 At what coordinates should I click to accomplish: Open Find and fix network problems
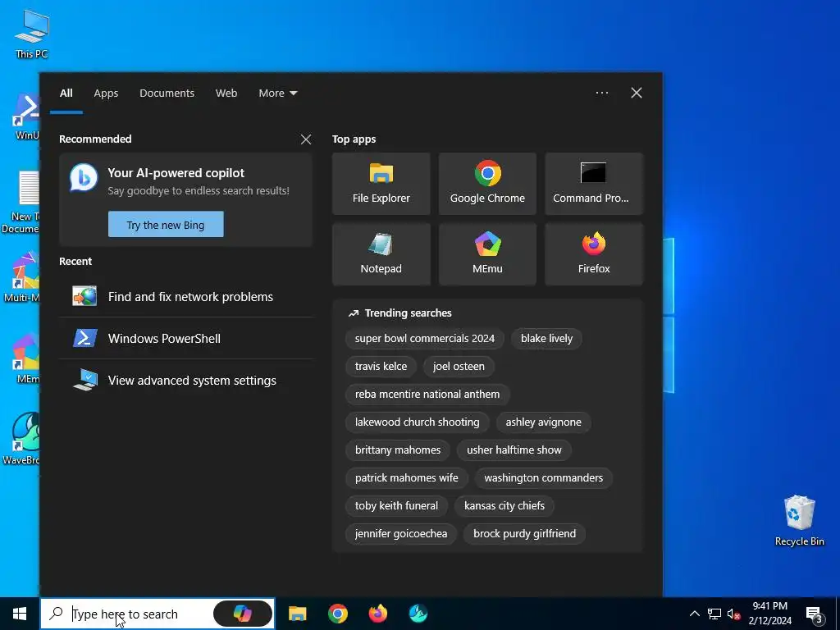186,296
